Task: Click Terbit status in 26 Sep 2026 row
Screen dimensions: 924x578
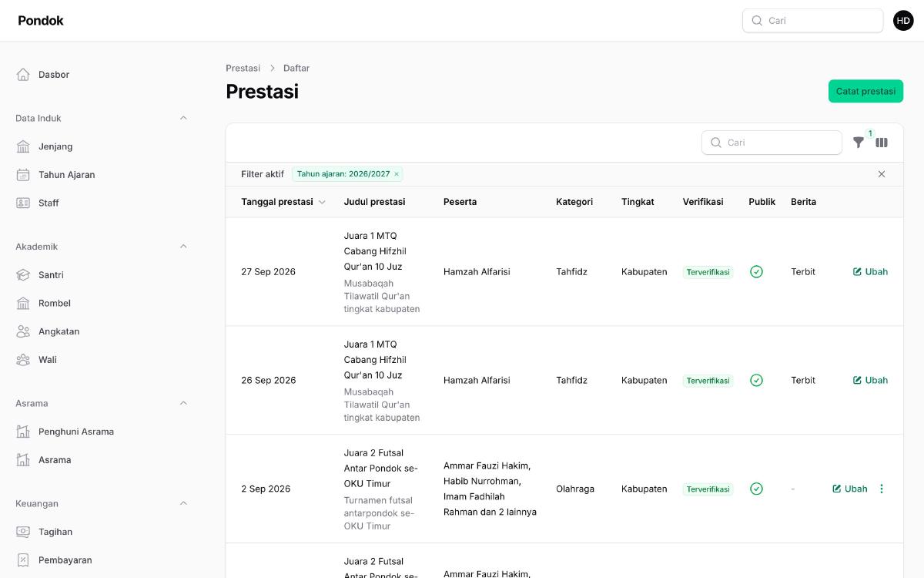Action: pyautogui.click(x=803, y=380)
